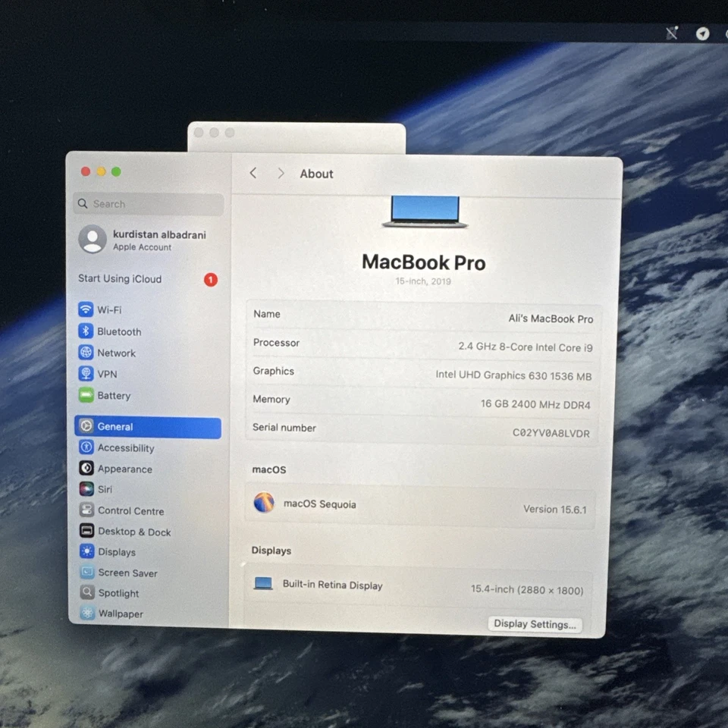Click serial number C02YV0A8LVDR
The height and width of the screenshot is (728, 728).
[x=551, y=433]
